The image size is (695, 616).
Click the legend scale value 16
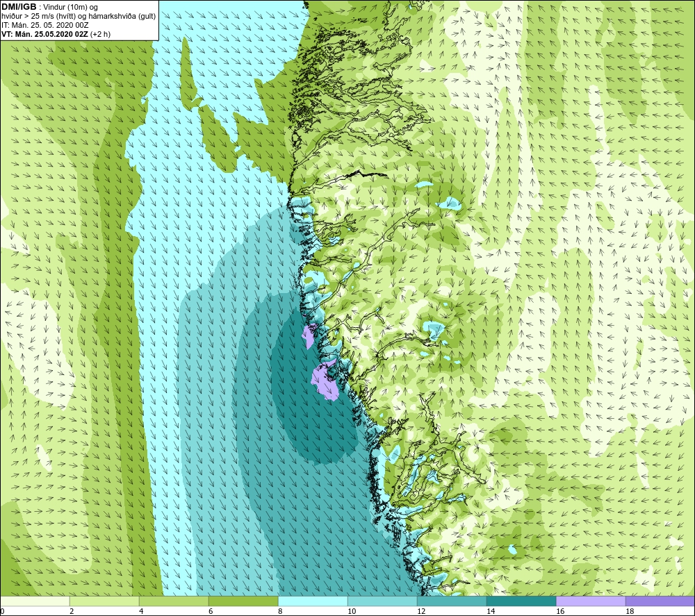tap(560, 611)
